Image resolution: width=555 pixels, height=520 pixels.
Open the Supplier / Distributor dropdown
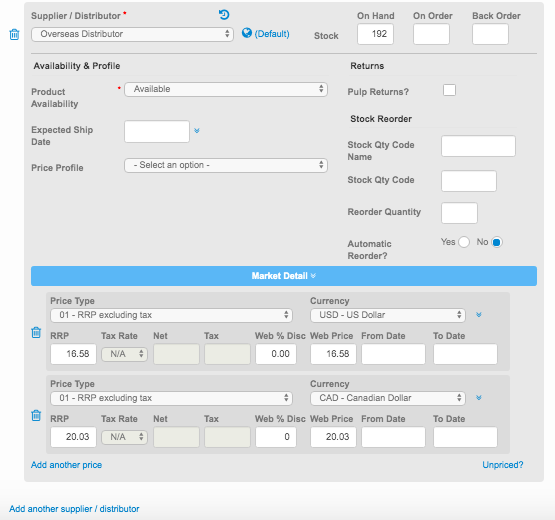pyautogui.click(x=132, y=34)
